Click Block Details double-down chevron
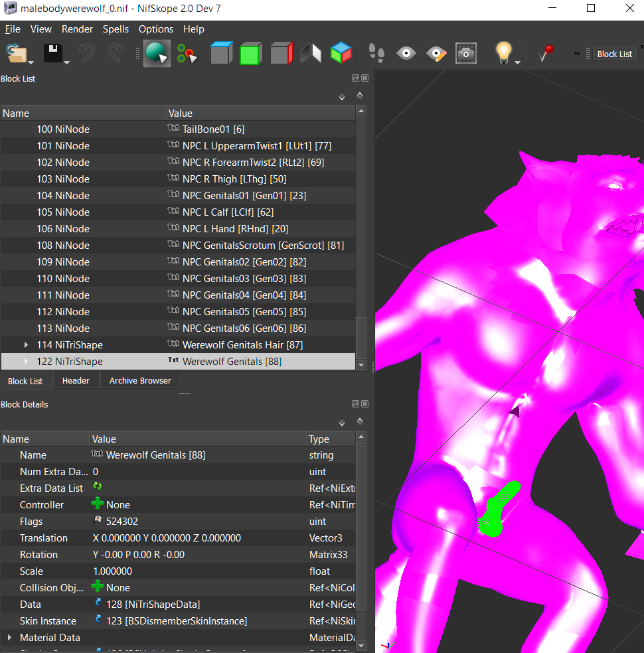Image resolution: width=644 pixels, height=653 pixels. (x=341, y=423)
